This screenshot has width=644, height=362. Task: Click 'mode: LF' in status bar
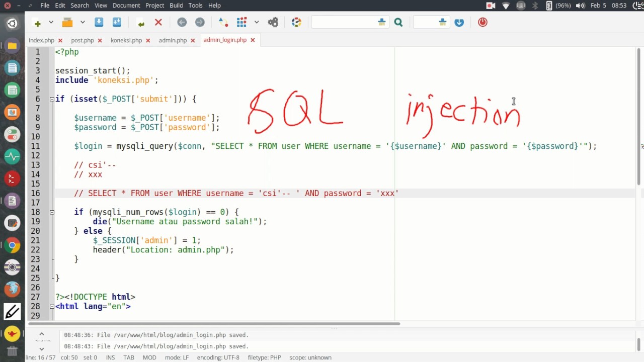pyautogui.click(x=177, y=357)
